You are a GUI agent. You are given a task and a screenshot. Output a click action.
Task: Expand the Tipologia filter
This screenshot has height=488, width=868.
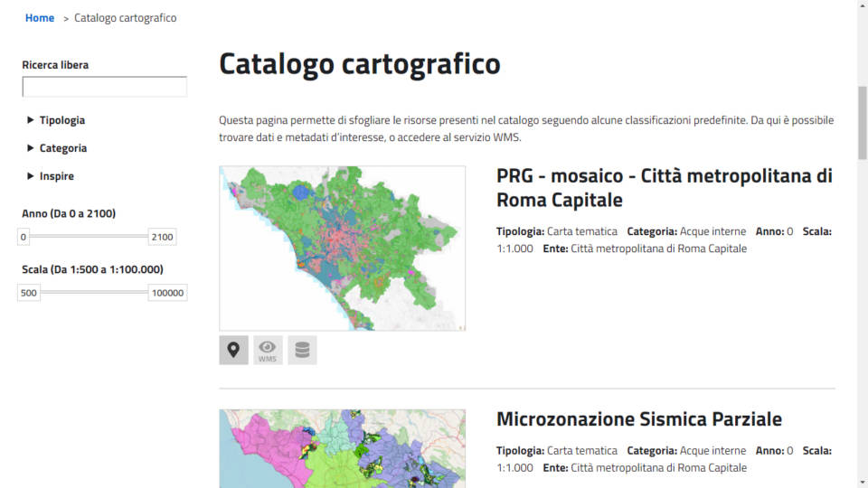(61, 120)
